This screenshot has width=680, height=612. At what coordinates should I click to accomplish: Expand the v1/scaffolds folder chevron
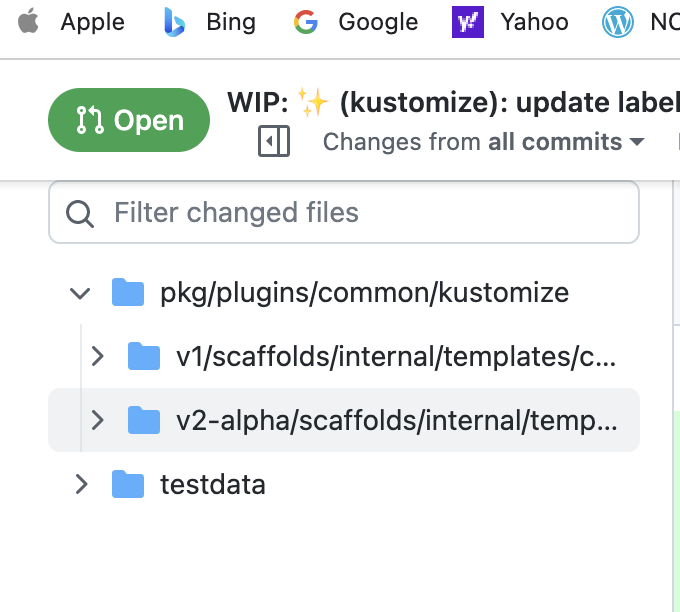click(x=97, y=356)
